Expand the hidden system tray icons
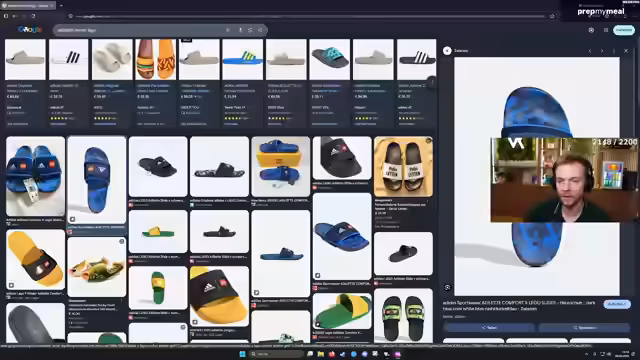The height and width of the screenshot is (360, 640). pyautogui.click(x=587, y=354)
